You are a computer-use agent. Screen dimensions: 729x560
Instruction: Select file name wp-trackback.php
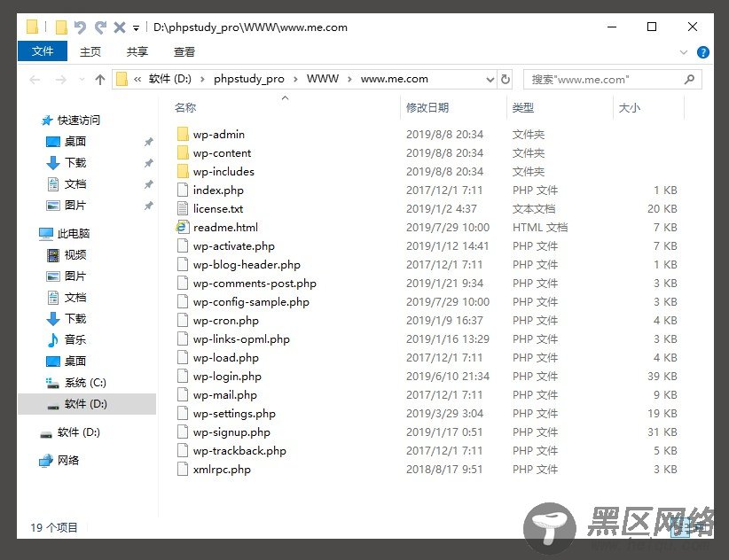pos(239,450)
